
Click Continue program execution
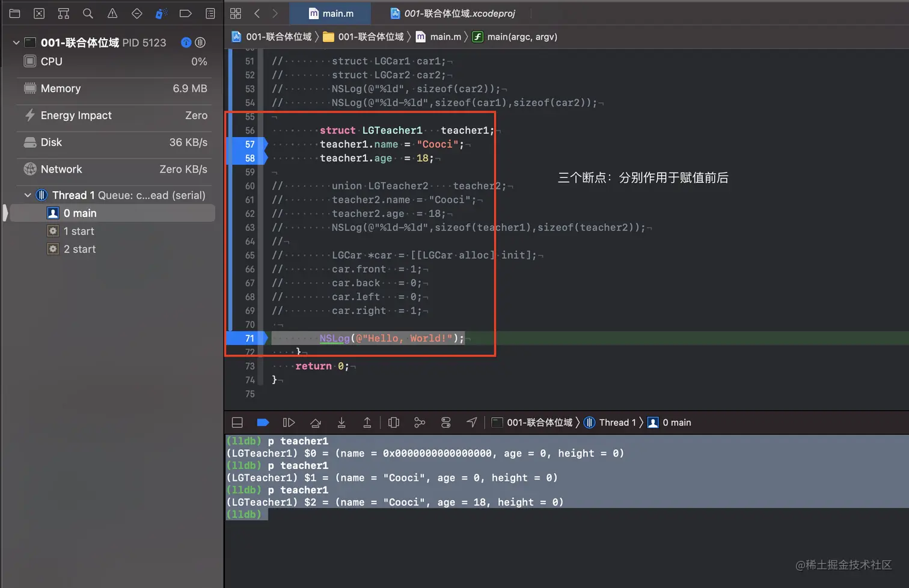click(x=289, y=423)
